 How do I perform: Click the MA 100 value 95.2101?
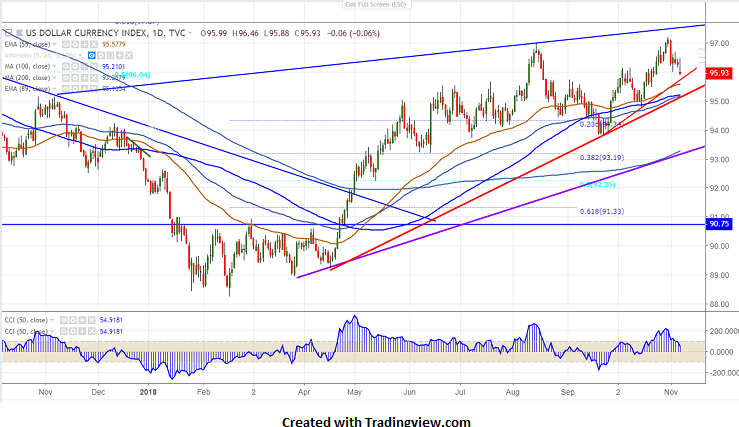(114, 66)
